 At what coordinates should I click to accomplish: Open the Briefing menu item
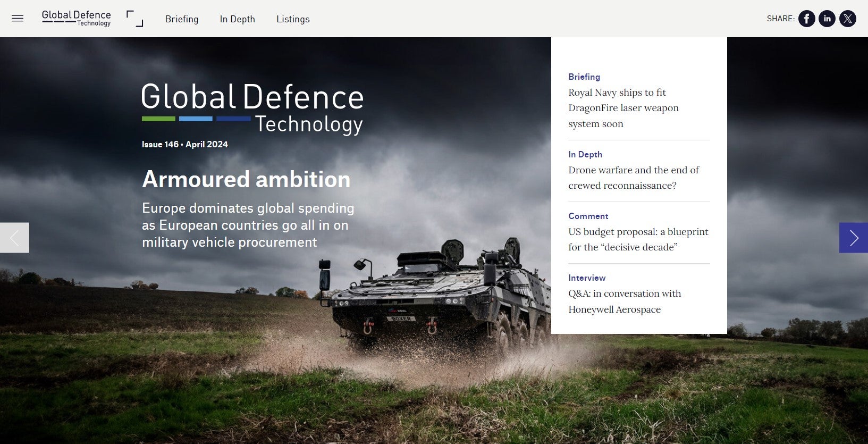pos(182,19)
